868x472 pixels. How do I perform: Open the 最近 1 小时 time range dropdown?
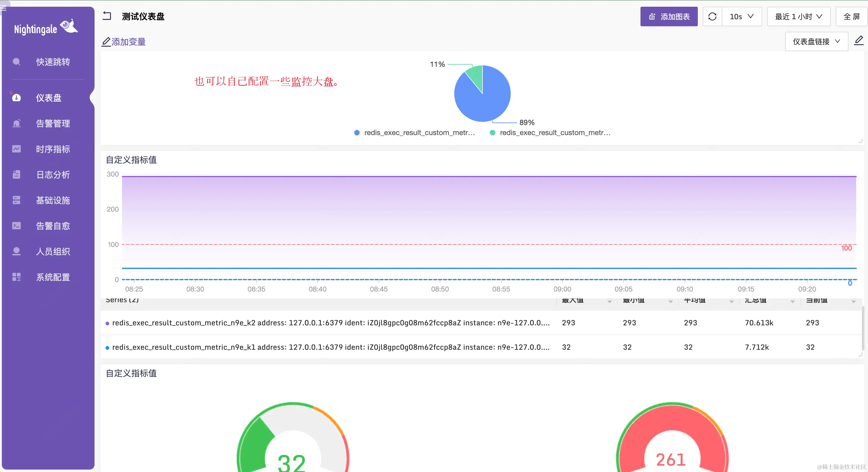pos(798,16)
